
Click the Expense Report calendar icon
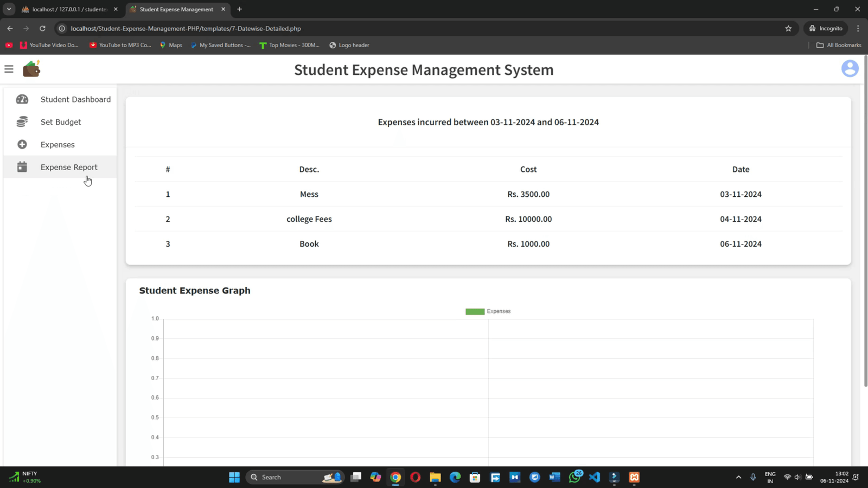(22, 167)
